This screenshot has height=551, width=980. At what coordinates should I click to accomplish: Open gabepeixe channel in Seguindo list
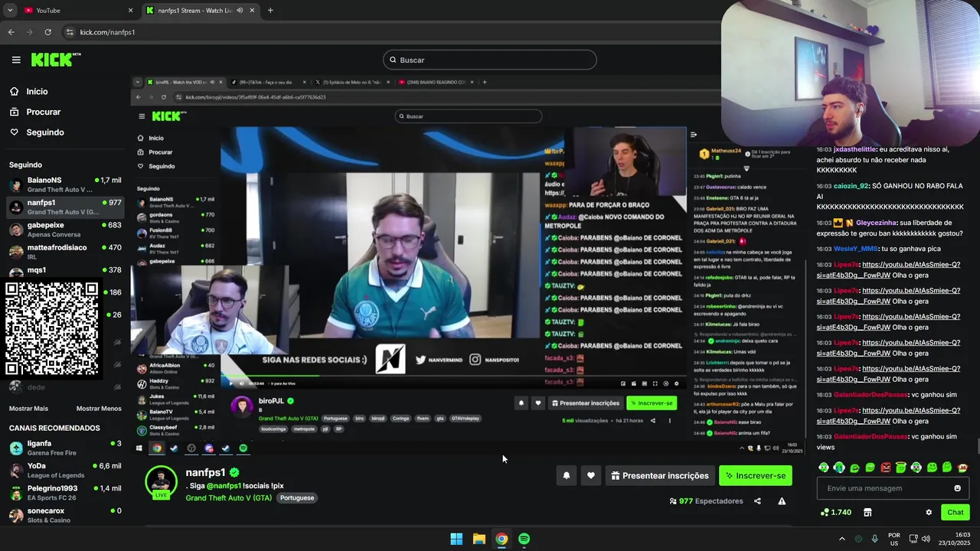coord(64,230)
